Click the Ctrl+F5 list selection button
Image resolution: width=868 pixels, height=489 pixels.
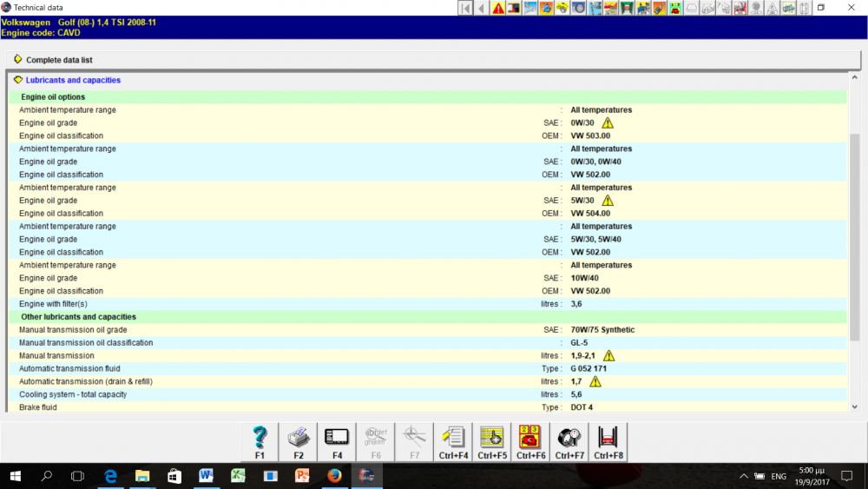492,441
